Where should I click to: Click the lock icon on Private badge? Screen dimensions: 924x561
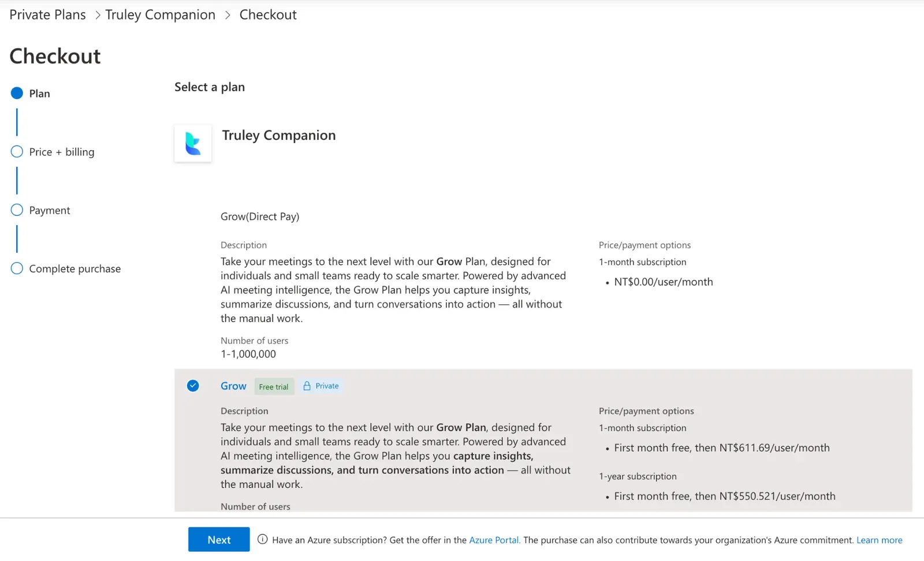(x=307, y=386)
